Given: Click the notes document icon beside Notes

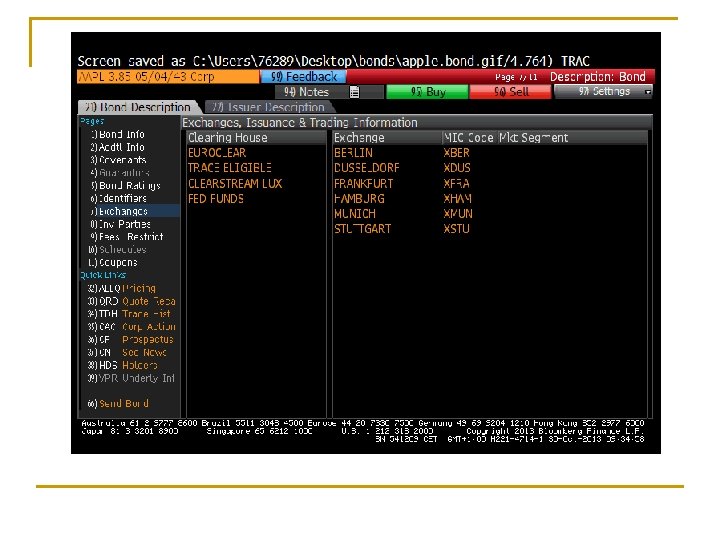Looking at the screenshot, I should click(354, 92).
